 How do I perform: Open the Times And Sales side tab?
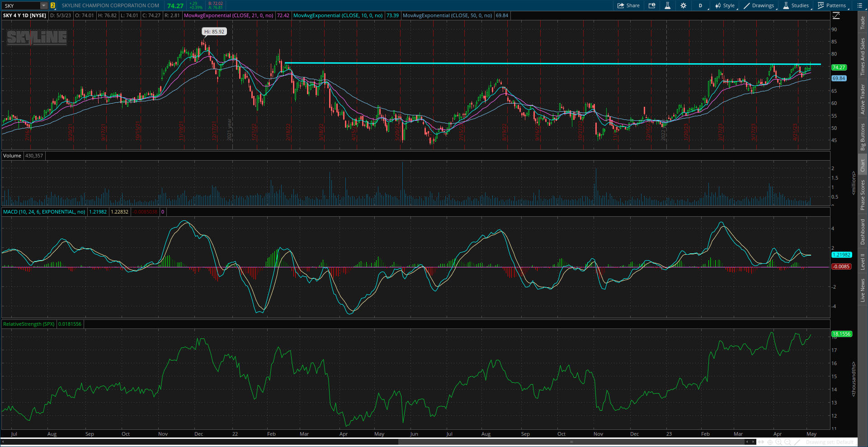pyautogui.click(x=863, y=57)
